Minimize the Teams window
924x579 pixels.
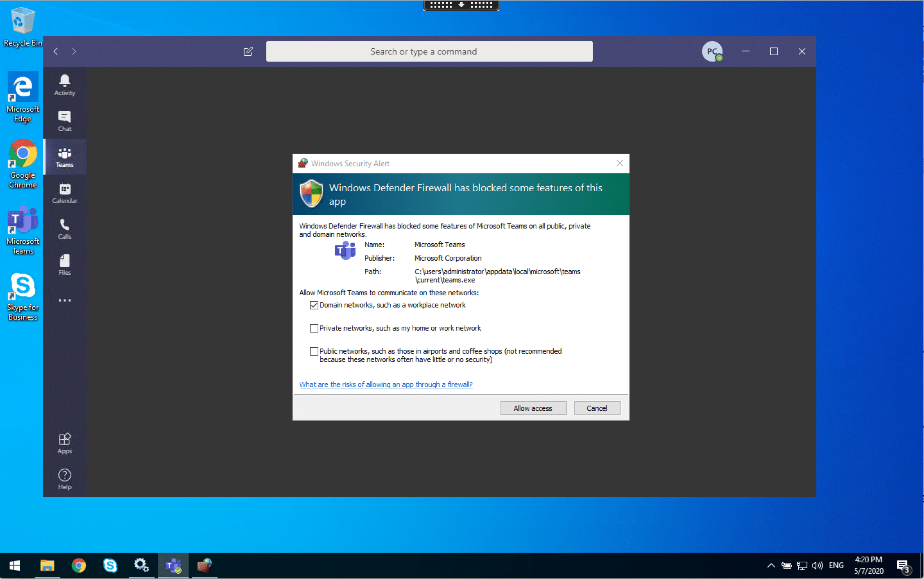click(x=745, y=51)
